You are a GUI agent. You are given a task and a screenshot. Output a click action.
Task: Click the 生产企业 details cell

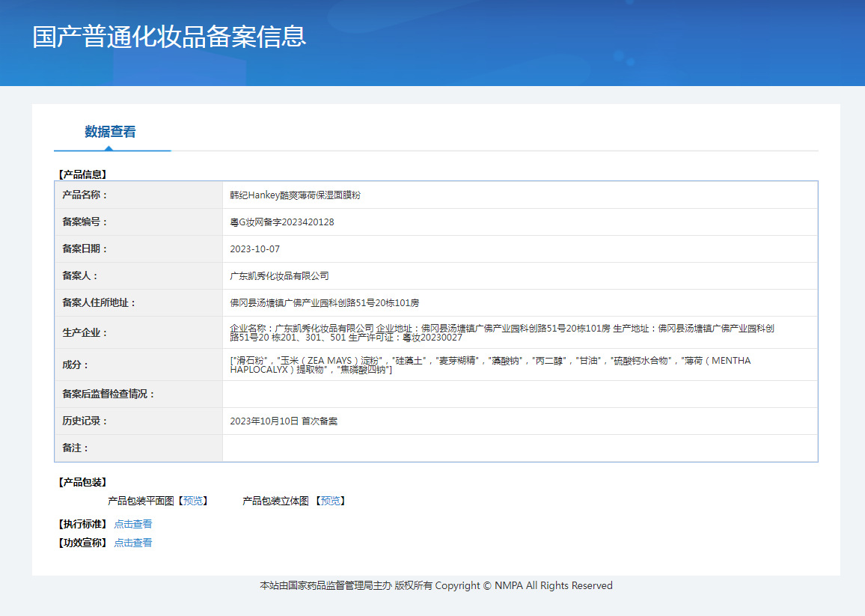tap(501, 332)
